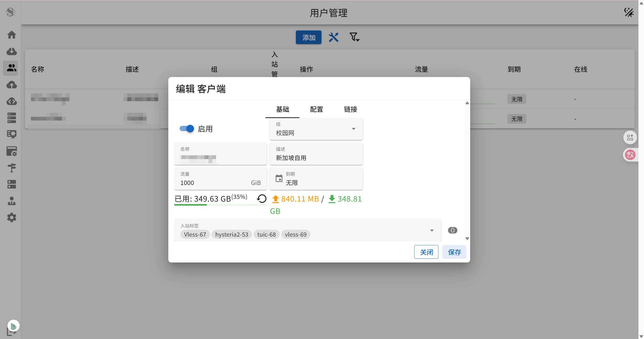Open the settings gear in sidebar
Viewport: 644px width, 339px height.
[12, 217]
